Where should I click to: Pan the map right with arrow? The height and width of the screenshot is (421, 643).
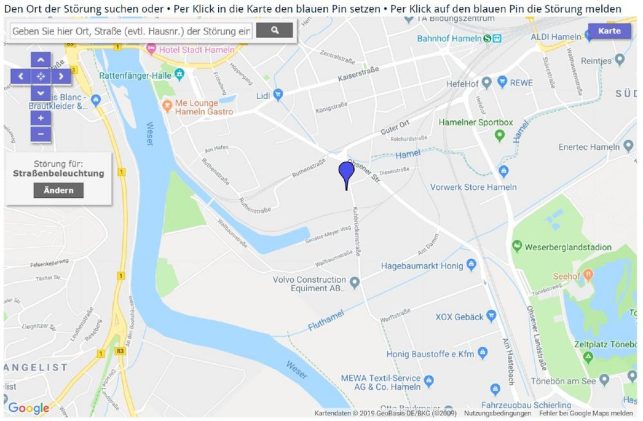(61, 77)
